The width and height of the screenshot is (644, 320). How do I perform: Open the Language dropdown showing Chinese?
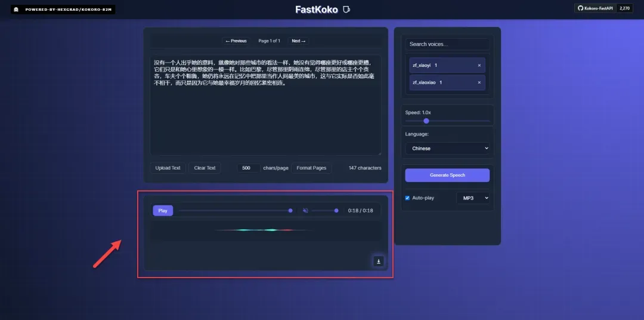point(447,148)
